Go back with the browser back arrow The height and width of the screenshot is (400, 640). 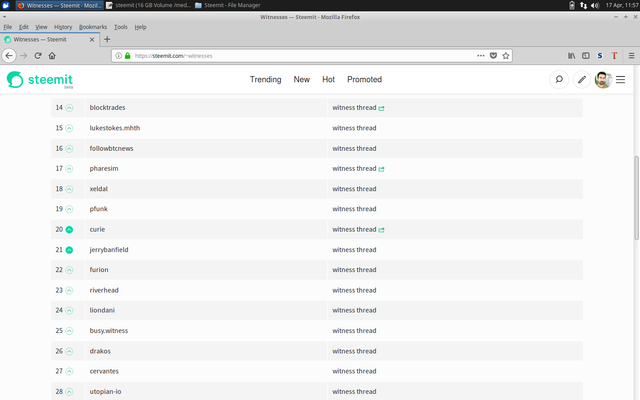(x=9, y=56)
